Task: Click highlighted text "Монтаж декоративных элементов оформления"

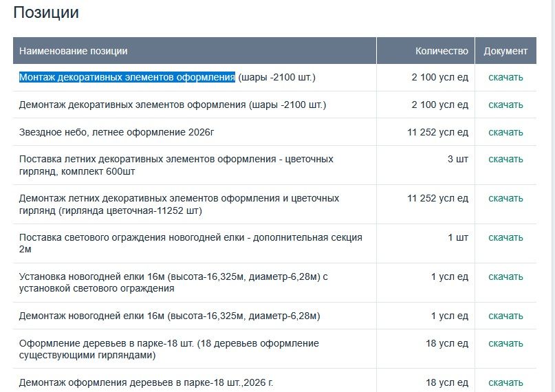Action: [127, 77]
